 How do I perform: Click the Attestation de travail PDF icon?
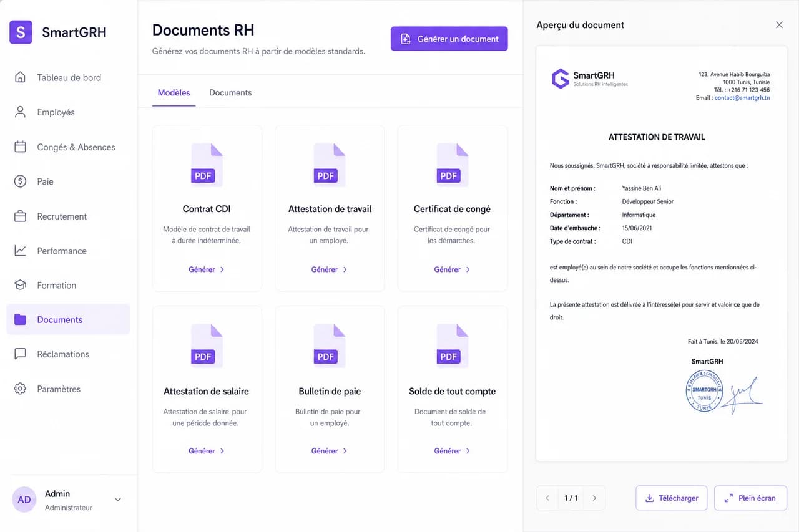(330, 165)
